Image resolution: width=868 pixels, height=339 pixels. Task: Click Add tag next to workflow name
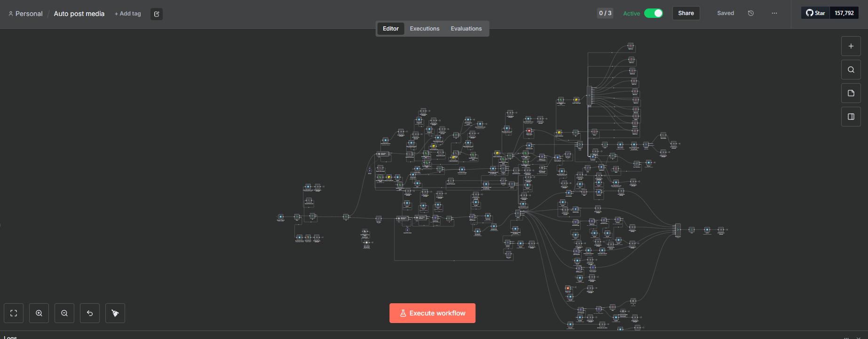click(x=128, y=14)
